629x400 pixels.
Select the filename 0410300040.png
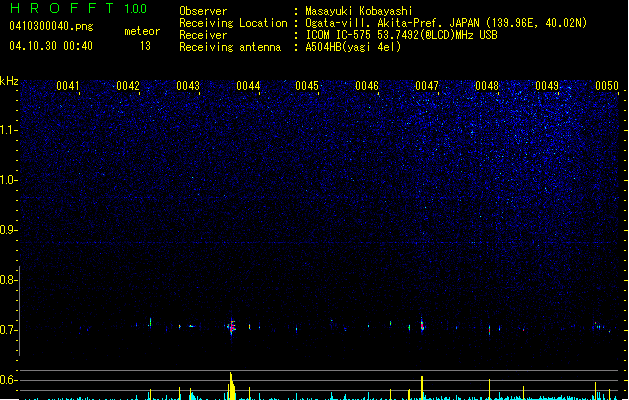tap(51, 26)
